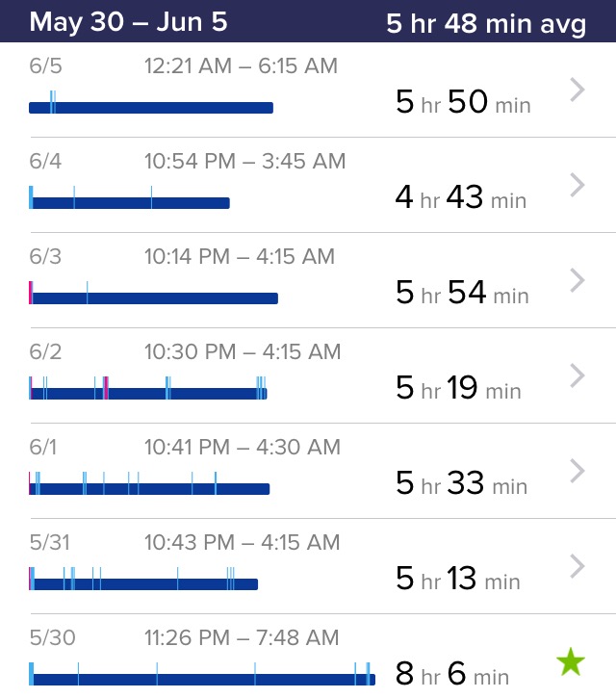
Task: Select the chevron beside 5/31 entry
Action: 577,566
